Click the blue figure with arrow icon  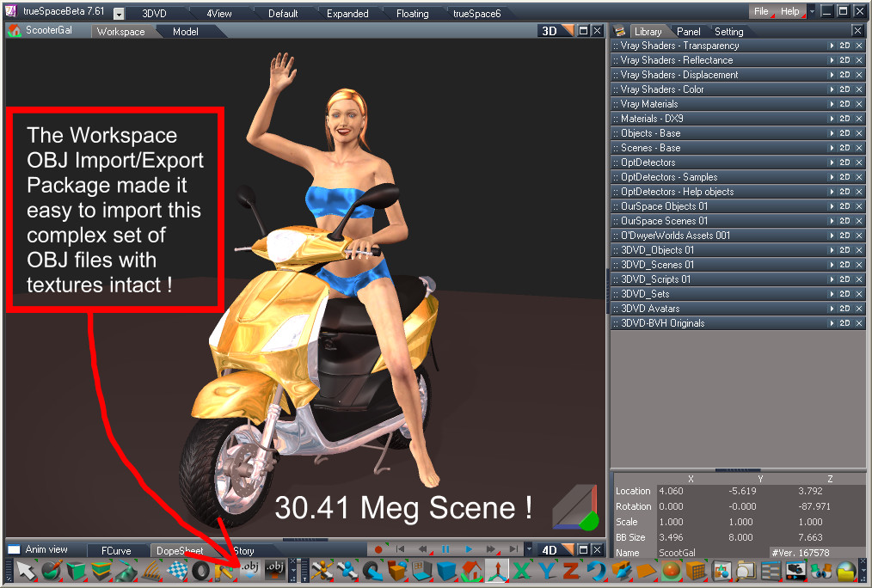point(347,570)
